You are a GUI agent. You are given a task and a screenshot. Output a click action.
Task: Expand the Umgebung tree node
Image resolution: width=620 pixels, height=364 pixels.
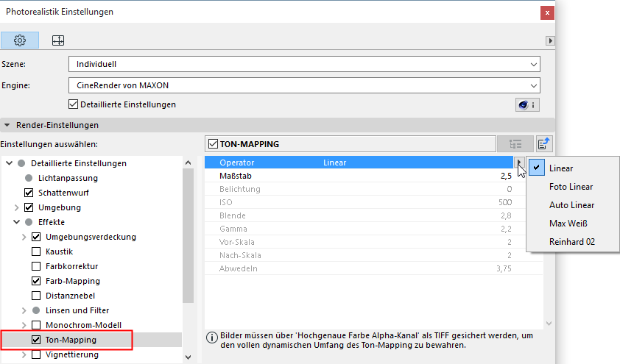tap(17, 207)
